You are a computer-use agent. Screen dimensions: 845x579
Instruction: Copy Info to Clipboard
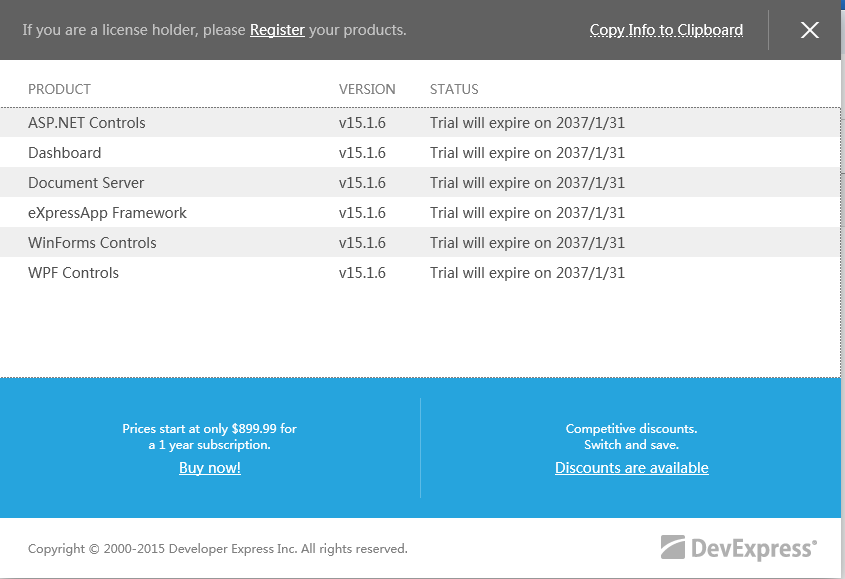(x=666, y=30)
